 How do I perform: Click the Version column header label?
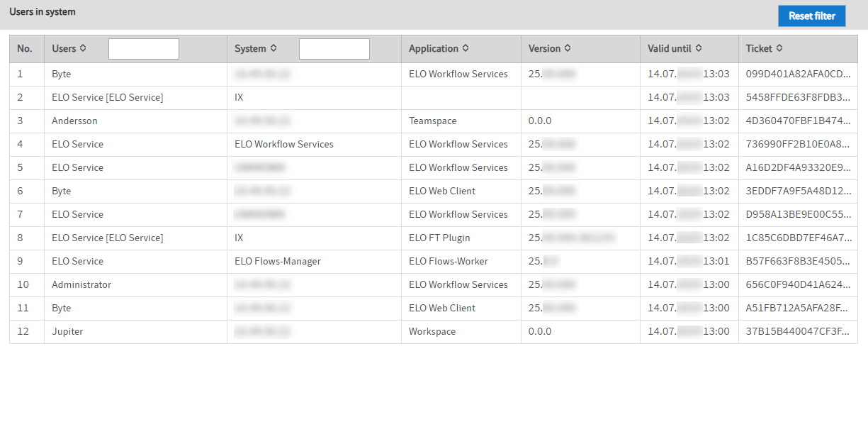tap(544, 49)
